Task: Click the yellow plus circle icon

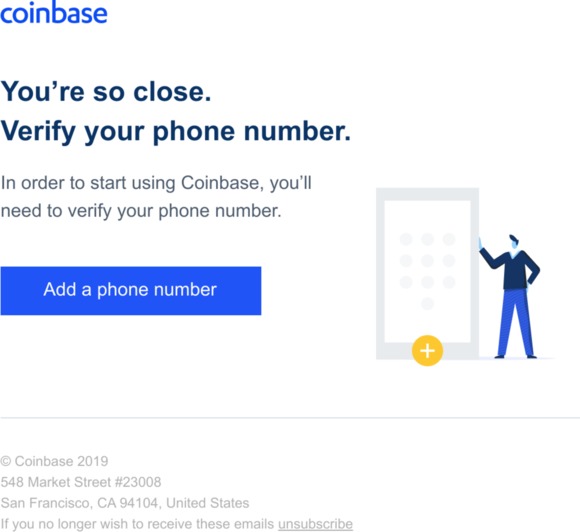Action: (427, 350)
